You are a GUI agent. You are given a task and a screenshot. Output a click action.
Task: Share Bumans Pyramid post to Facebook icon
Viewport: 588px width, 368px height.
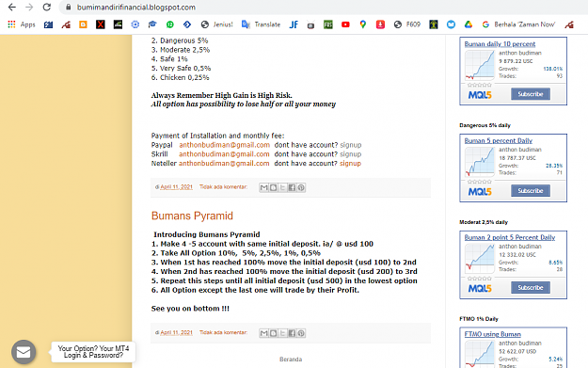(292, 333)
